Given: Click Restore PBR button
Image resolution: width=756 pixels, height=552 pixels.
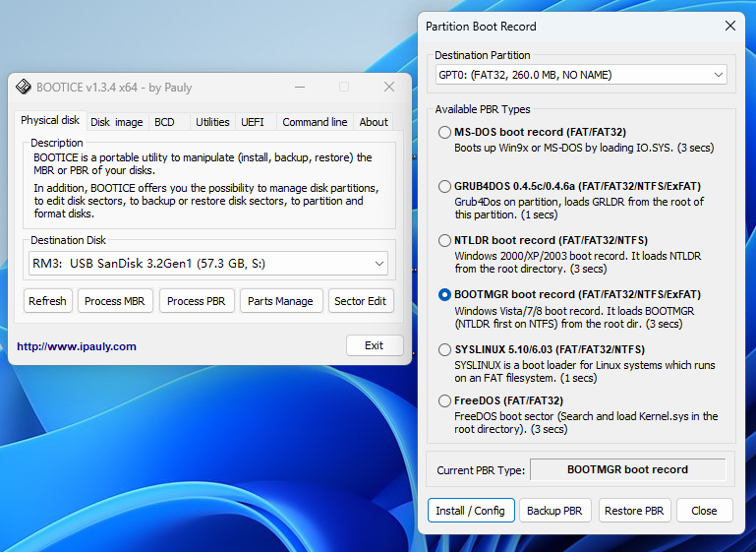Looking at the screenshot, I should (x=634, y=511).
